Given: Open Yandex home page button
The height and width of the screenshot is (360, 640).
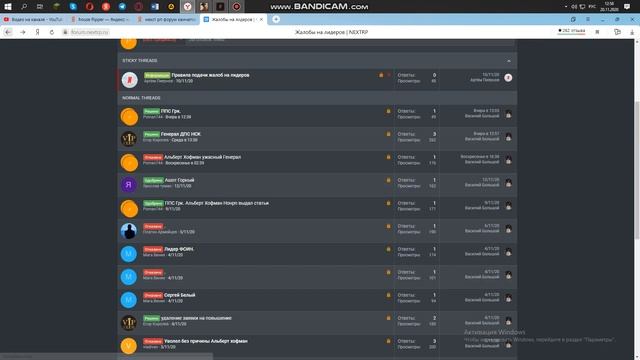Looking at the screenshot, I should pyautogui.click(x=37, y=32).
